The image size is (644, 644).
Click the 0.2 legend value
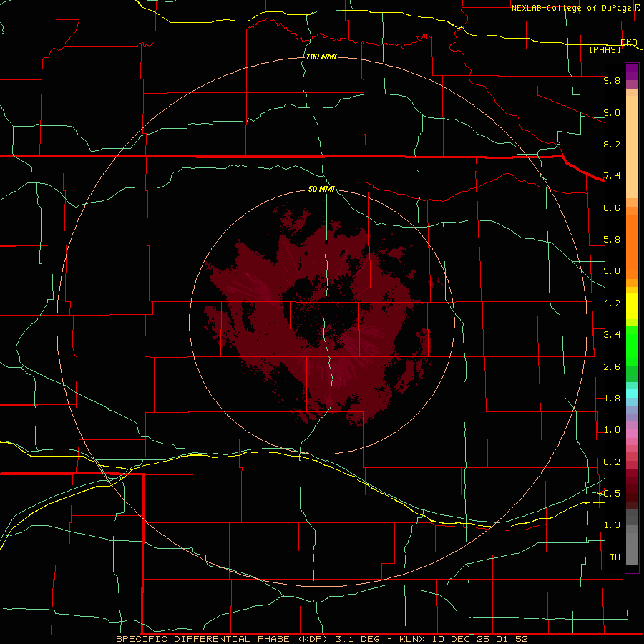coord(612,462)
